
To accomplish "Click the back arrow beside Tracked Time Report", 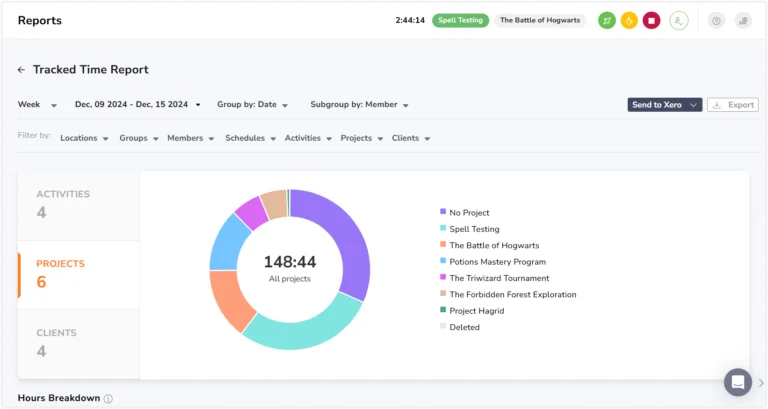I will 21,70.
